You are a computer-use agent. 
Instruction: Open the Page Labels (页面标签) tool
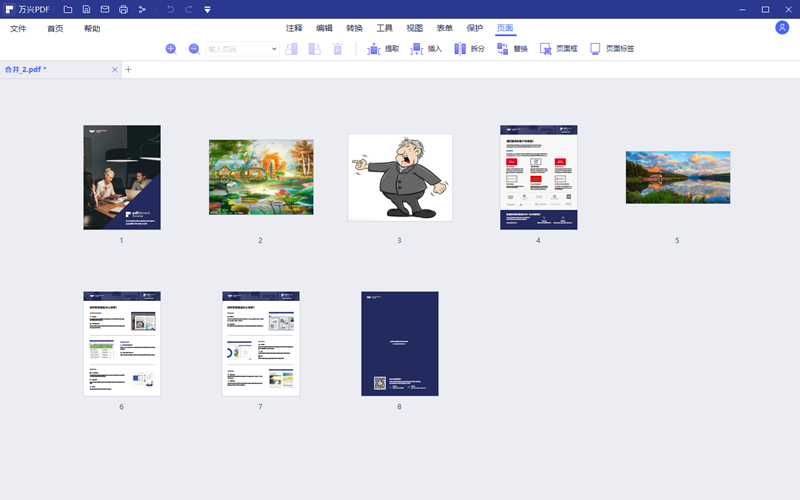tap(612, 48)
